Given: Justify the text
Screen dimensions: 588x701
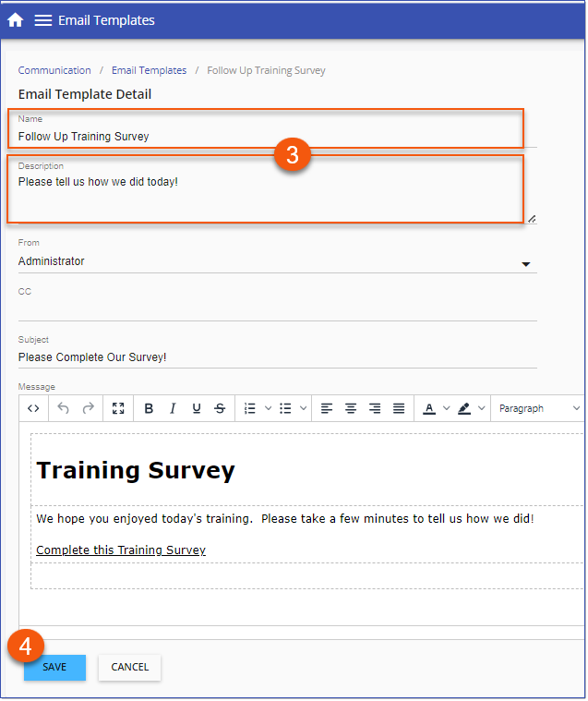Looking at the screenshot, I should point(399,408).
